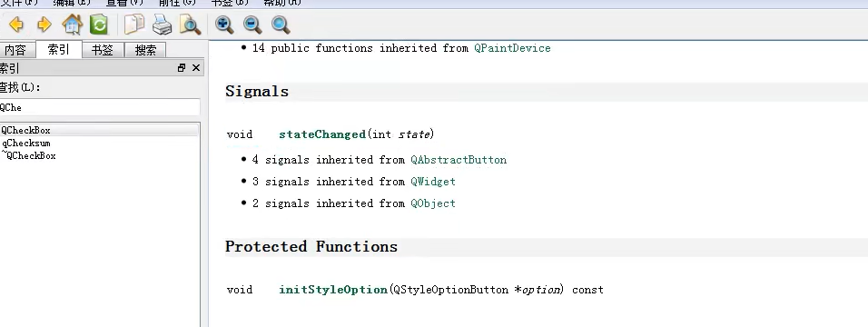Print the page using the printer icon
Viewport: 868px width, 327px height.
[162, 25]
